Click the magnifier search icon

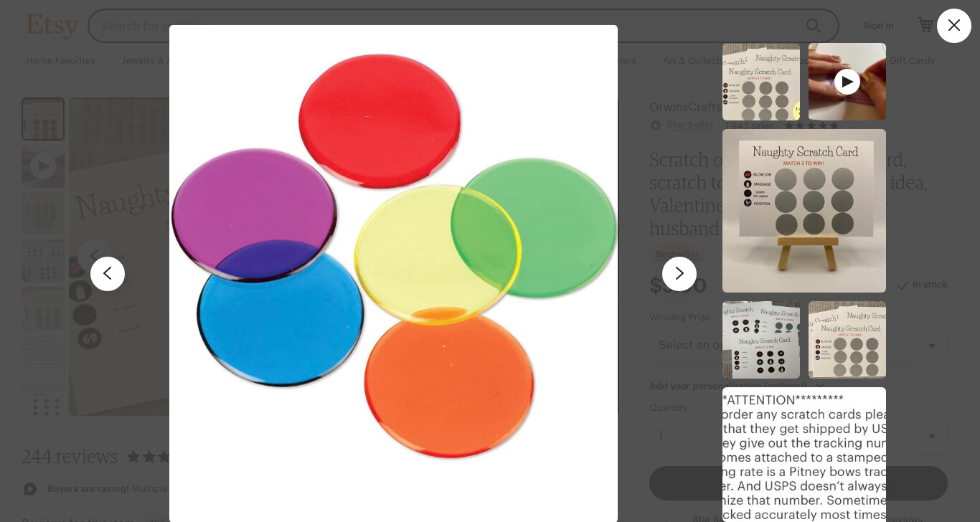[813, 26]
